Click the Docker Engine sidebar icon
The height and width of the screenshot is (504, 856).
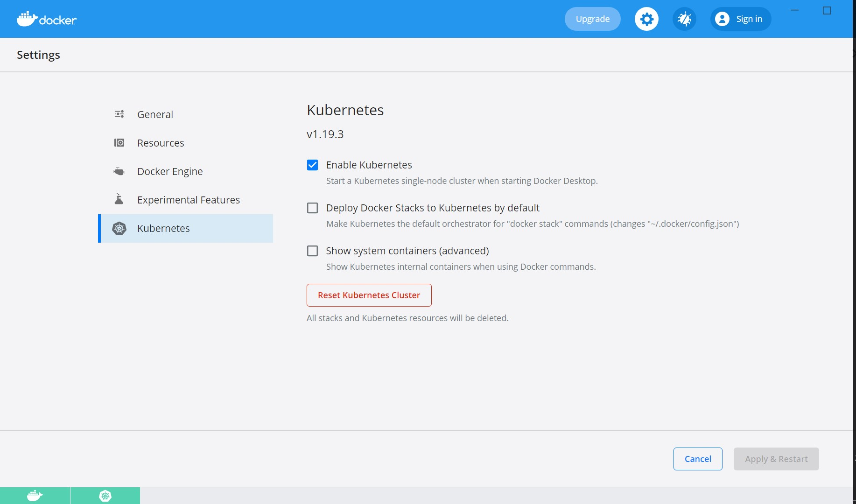[119, 172]
